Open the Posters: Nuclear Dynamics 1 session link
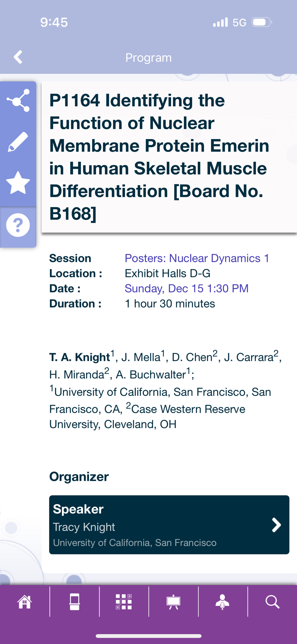The height and width of the screenshot is (644, 297). pyautogui.click(x=196, y=258)
